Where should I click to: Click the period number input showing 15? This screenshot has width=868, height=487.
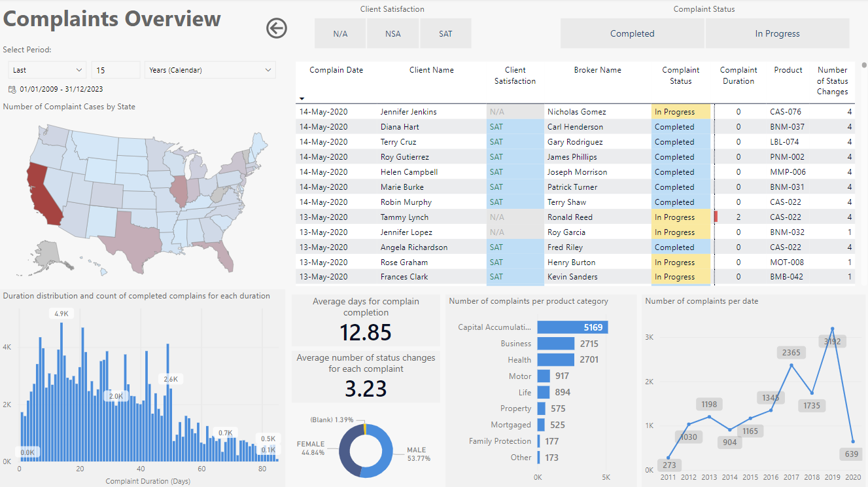[116, 70]
